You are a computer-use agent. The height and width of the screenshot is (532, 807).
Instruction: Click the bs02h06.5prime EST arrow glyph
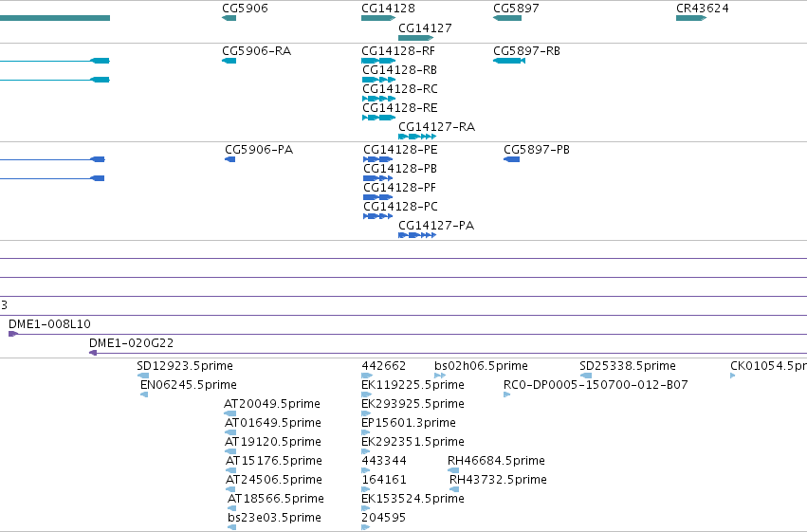point(440,376)
